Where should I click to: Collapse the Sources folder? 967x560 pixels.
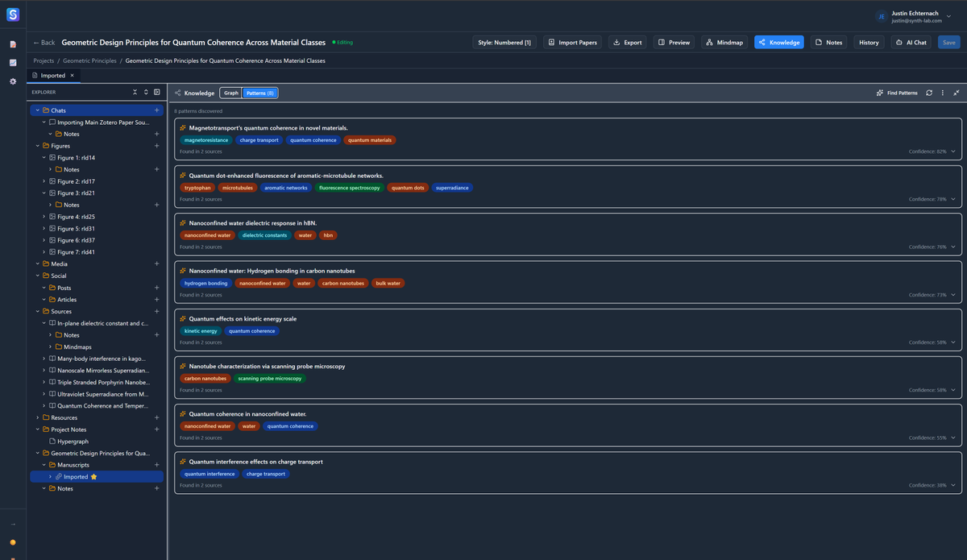click(x=37, y=311)
